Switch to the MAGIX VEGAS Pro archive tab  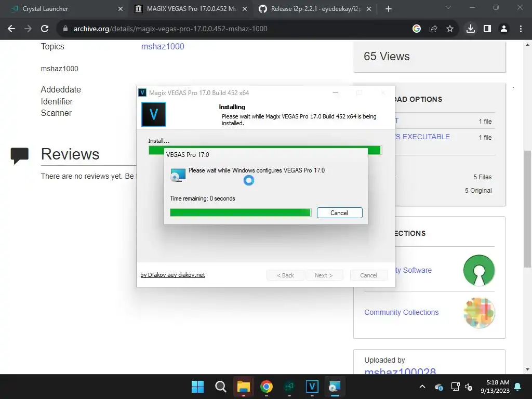pyautogui.click(x=192, y=9)
